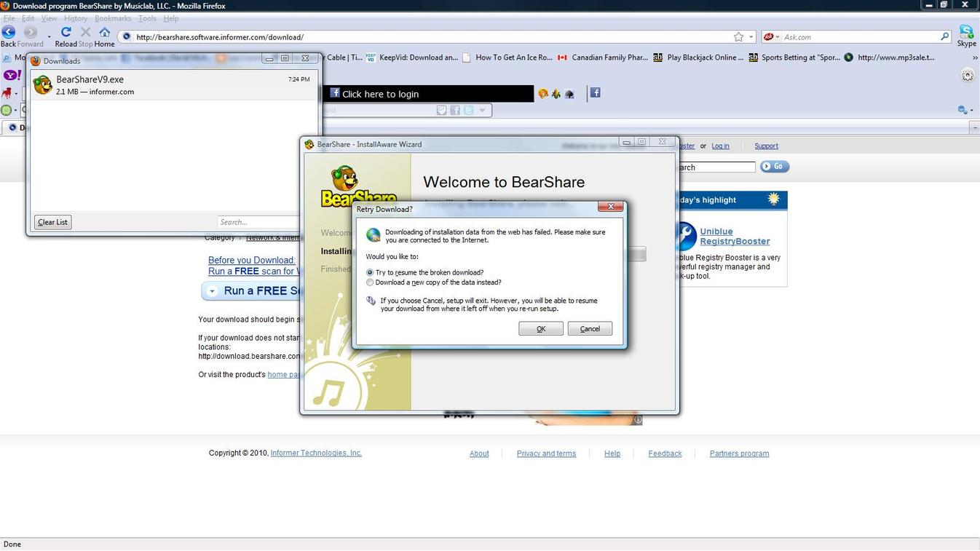Click the Downloads window Search box
Viewport: 980px width, 551px height.
tap(258, 222)
